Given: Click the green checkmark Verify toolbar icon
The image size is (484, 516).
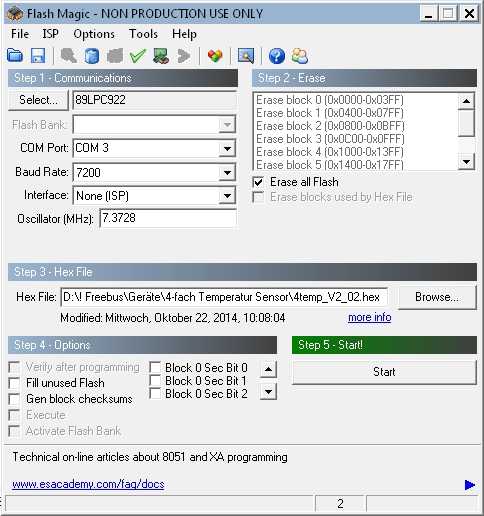Looking at the screenshot, I should 138,55.
